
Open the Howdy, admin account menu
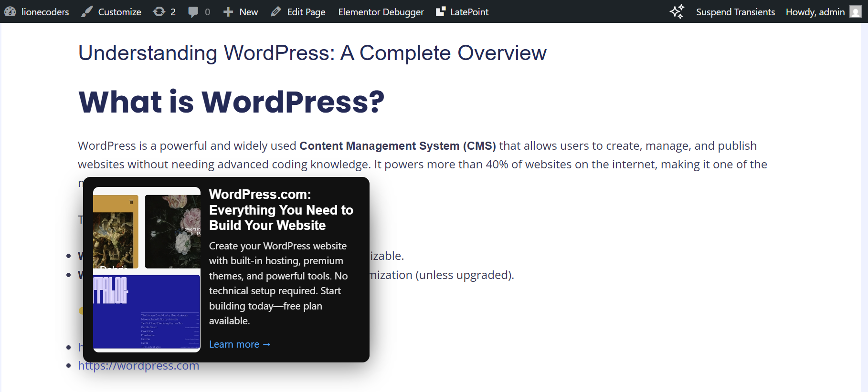click(x=824, y=12)
